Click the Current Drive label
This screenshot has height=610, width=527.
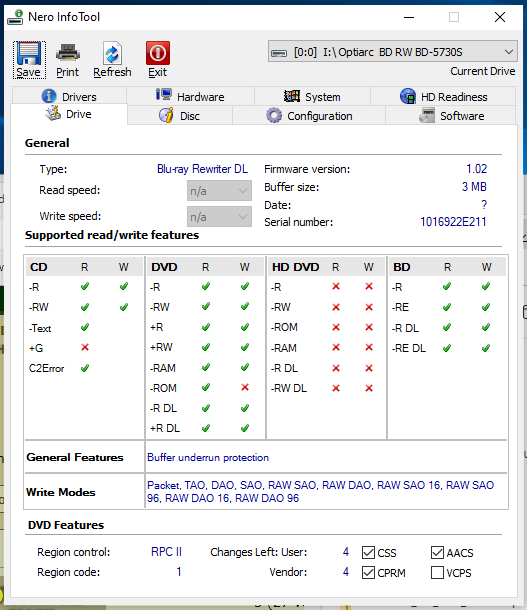pos(483,71)
